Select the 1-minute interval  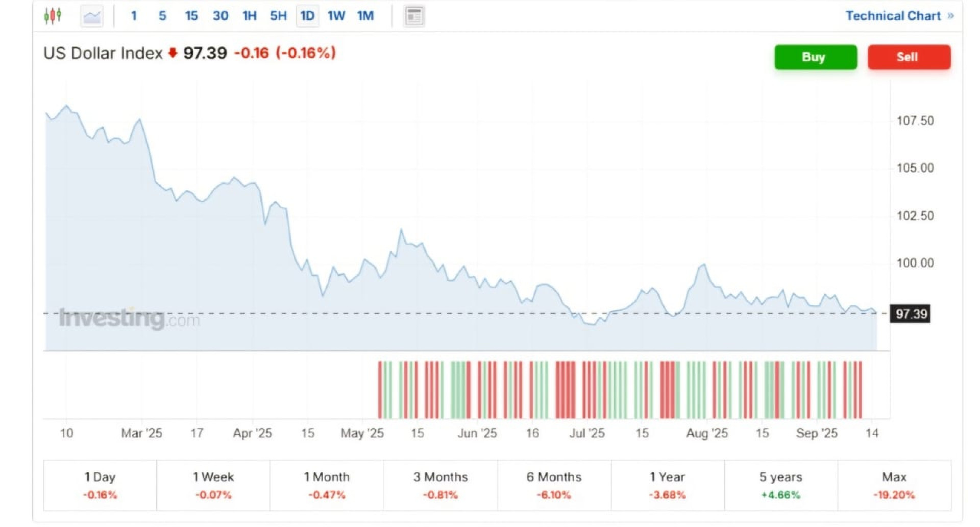point(134,16)
